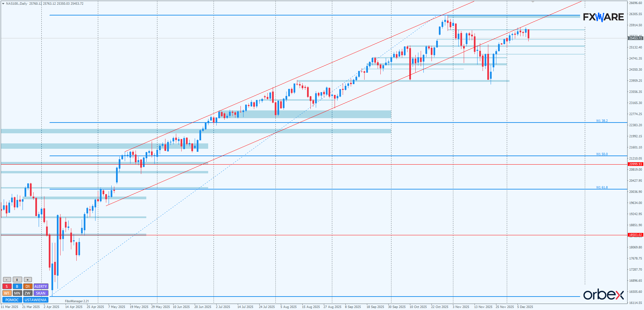Toggle the MN timeframe button
The width and height of the screenshot is (644, 310).
(x=17, y=293)
